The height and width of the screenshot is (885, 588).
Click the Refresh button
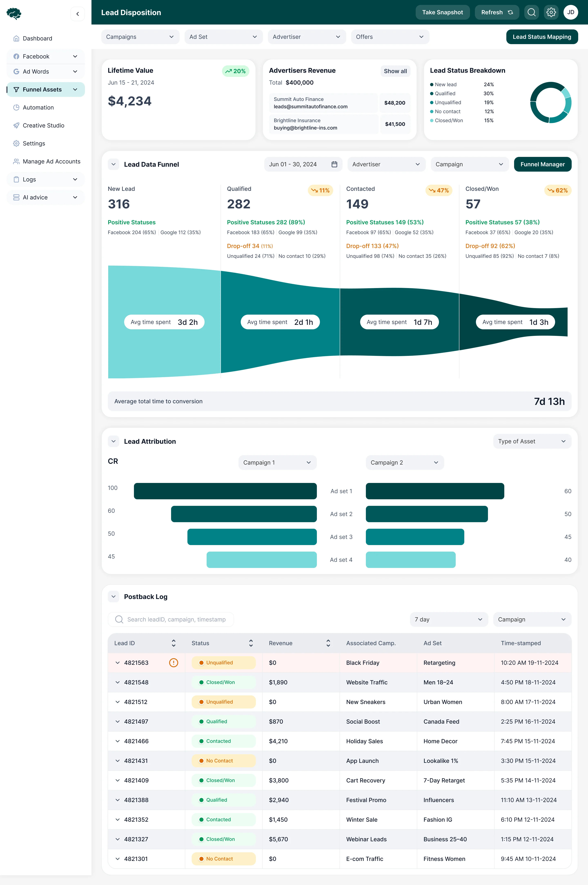click(x=497, y=12)
